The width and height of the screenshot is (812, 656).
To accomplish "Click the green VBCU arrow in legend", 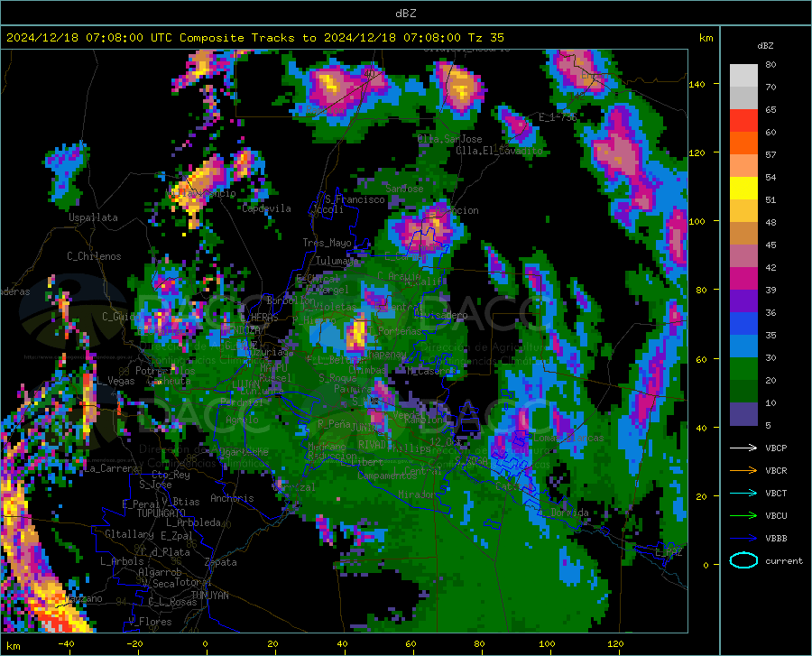I will (743, 515).
